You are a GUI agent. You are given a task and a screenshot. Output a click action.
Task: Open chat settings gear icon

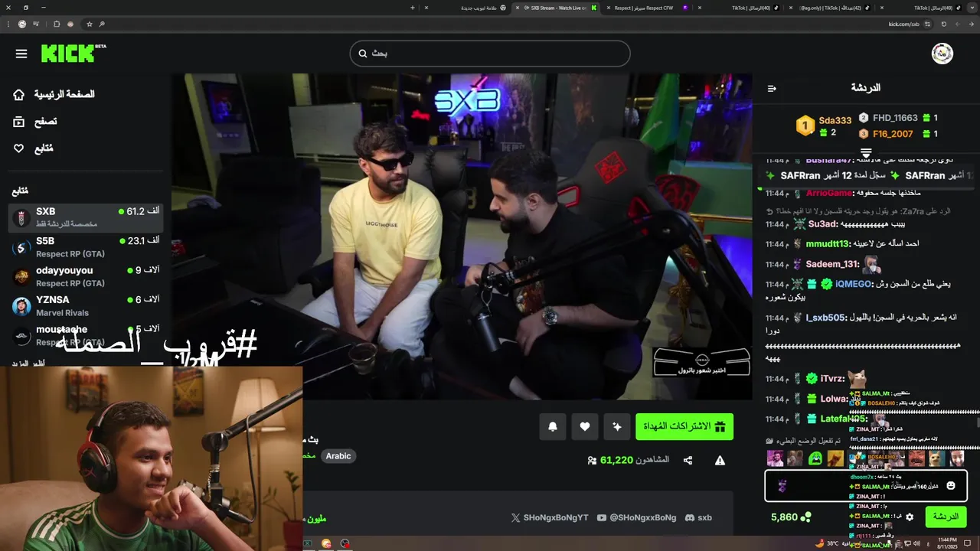point(910,517)
